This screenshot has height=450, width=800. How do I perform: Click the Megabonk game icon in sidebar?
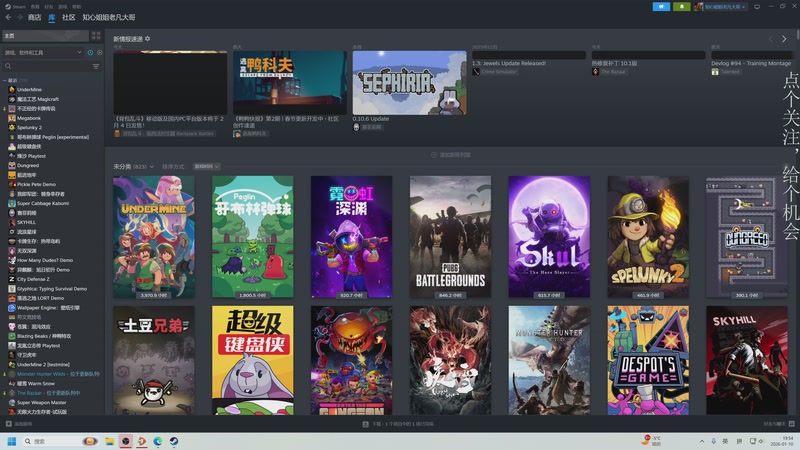click(x=12, y=118)
